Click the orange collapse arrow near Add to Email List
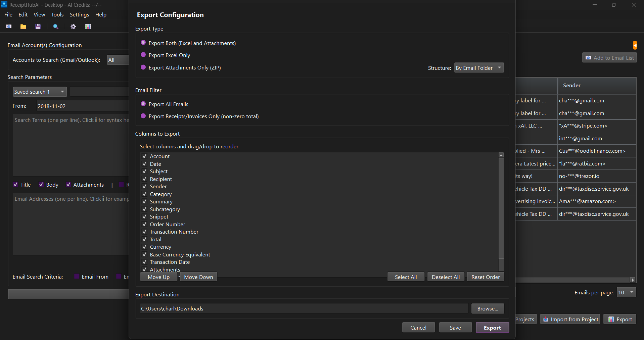The image size is (644, 340). tap(635, 45)
